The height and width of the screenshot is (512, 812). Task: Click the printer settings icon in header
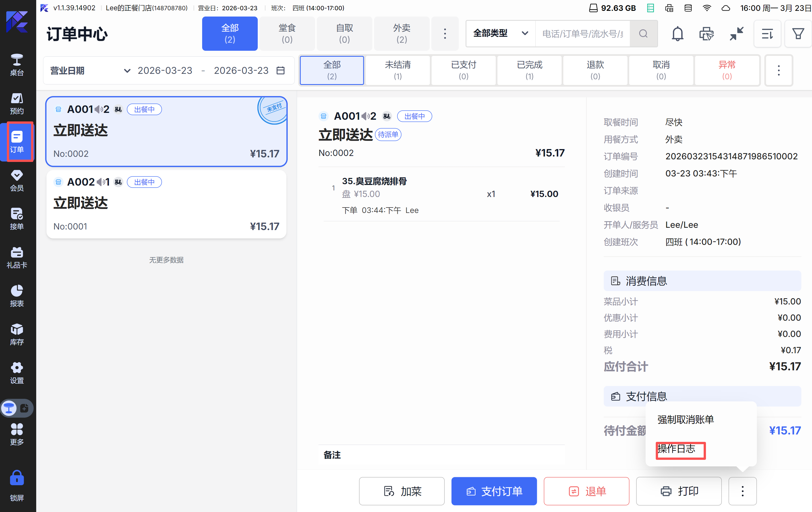pyautogui.click(x=706, y=33)
